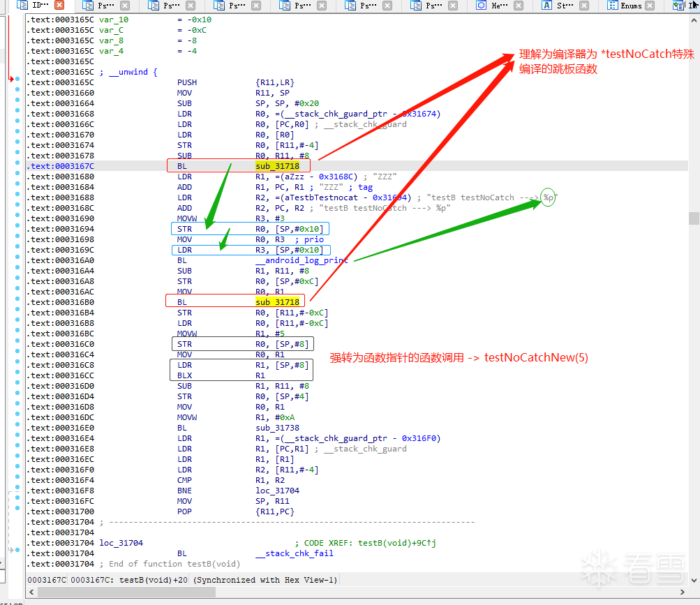Screen dimensions: 700x605
Task: Click the vertical scrollbar down arrow
Action: (694, 581)
